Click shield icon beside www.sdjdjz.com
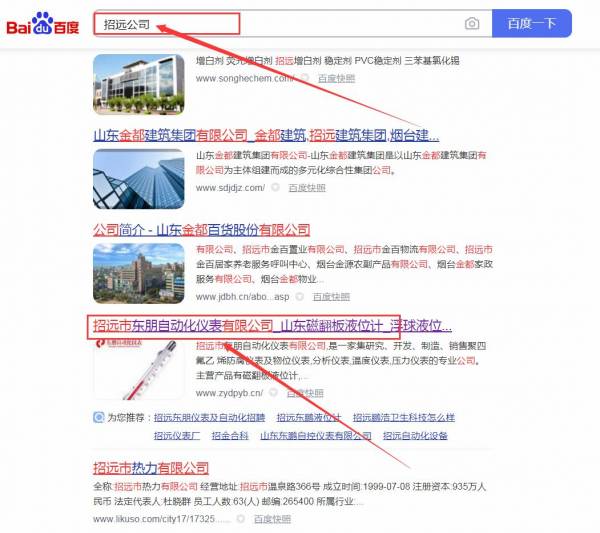This screenshot has width=600, height=533. pos(277,187)
